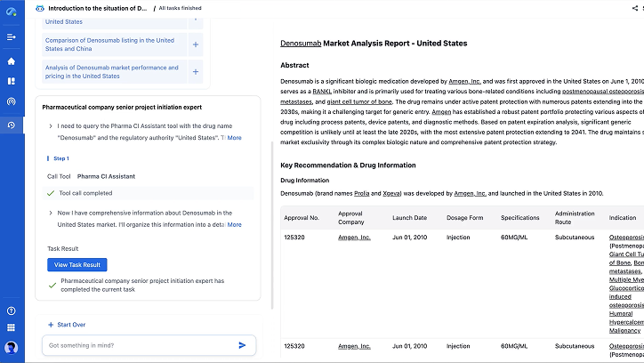
Task: Click the 'Dosage Form' column header
Action: [464, 218]
